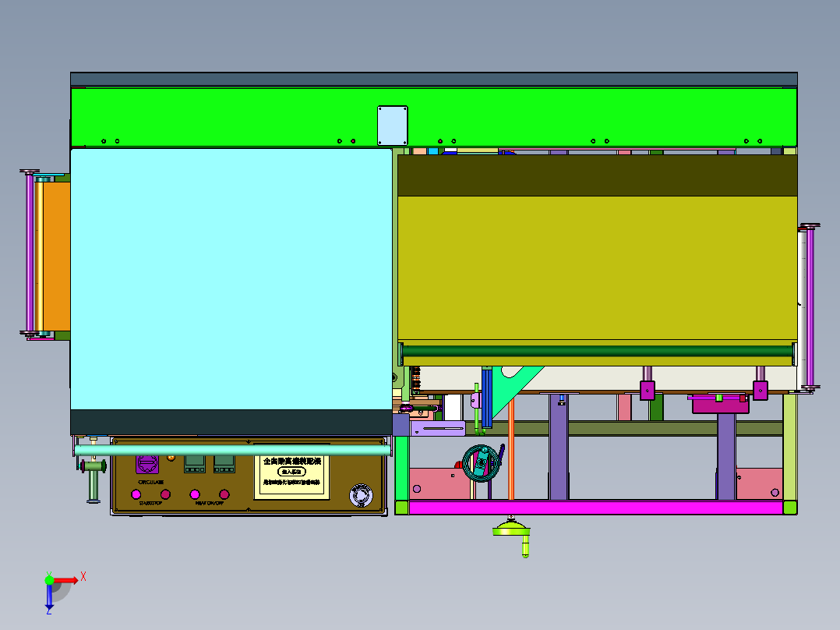Viewport: 840px width, 630px height.
Task: Select the large cyan cover panel
Action: pos(231,279)
